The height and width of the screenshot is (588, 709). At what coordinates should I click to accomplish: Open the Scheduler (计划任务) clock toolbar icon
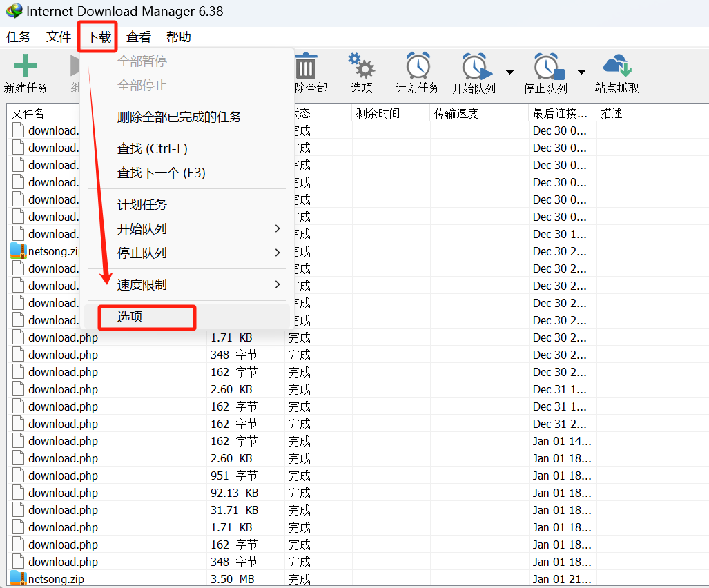418,66
